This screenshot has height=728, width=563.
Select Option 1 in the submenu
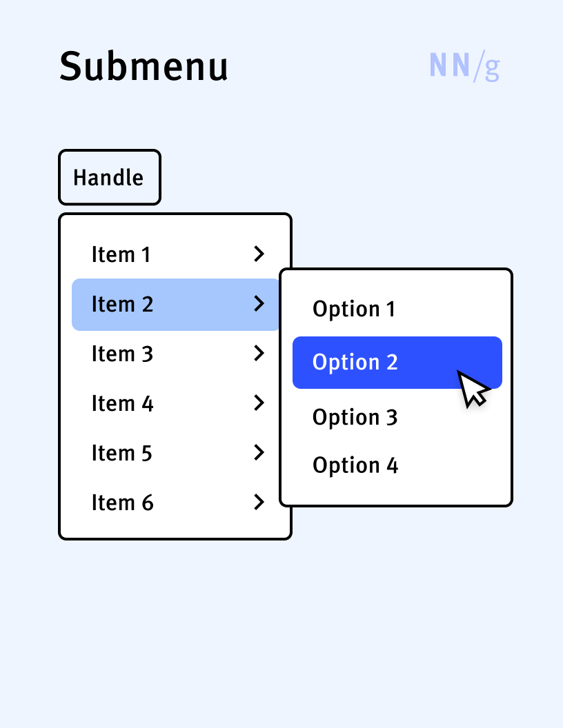(x=354, y=309)
